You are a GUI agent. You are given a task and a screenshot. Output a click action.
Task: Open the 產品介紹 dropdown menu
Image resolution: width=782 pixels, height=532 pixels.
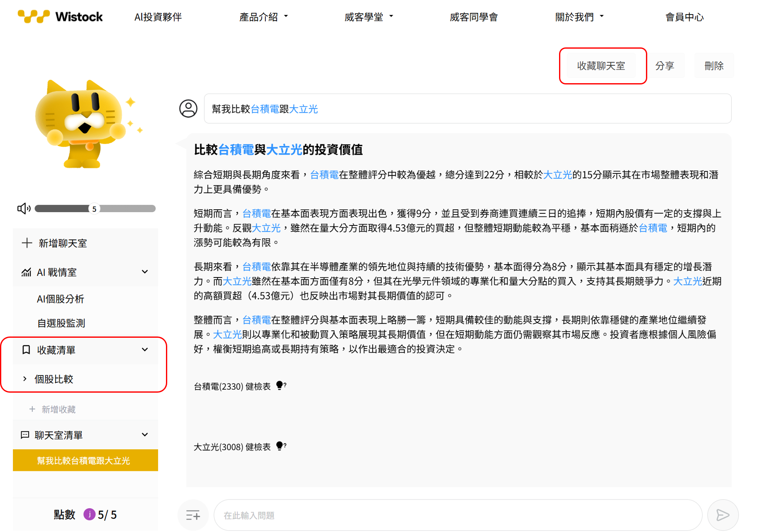point(263,17)
